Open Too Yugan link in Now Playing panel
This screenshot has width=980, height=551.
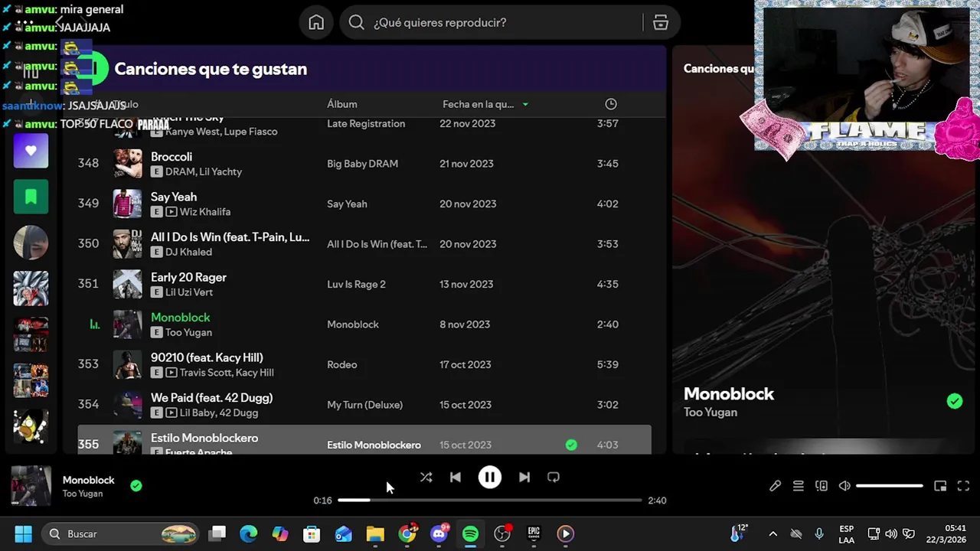[x=710, y=412]
